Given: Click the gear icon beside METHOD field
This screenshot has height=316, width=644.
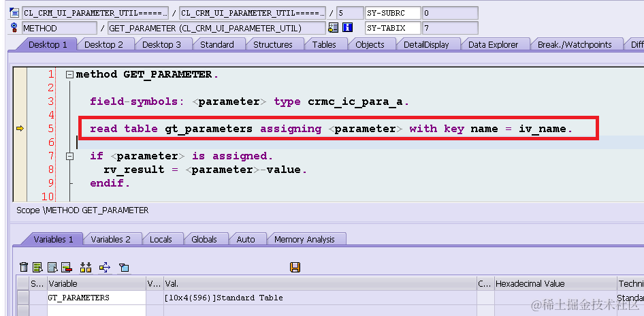Looking at the screenshot, I should pyautogui.click(x=14, y=28).
